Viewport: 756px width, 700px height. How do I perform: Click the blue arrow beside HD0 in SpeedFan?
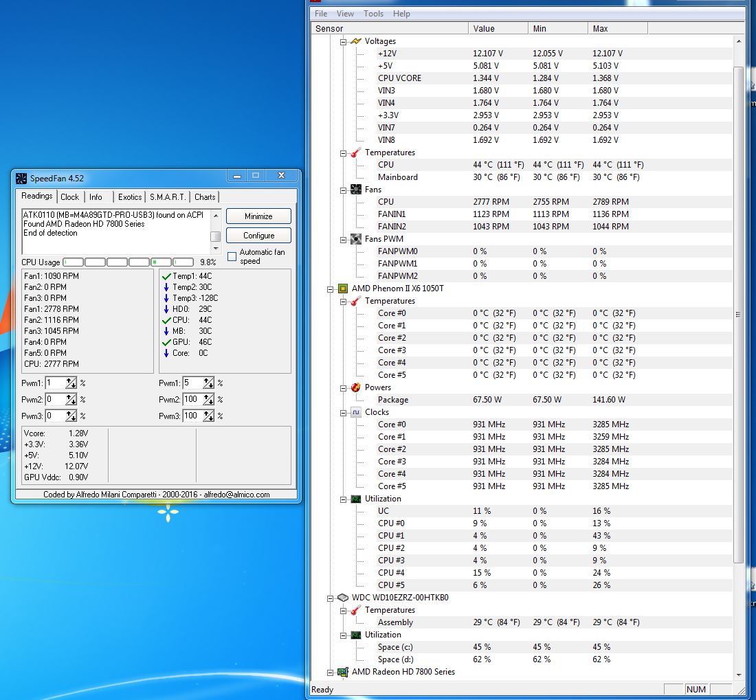click(166, 309)
